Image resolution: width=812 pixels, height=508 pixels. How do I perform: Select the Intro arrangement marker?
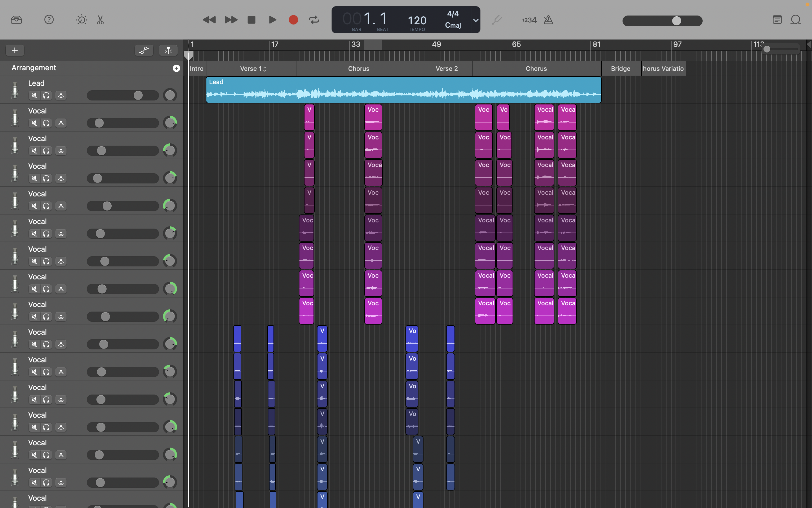(197, 69)
